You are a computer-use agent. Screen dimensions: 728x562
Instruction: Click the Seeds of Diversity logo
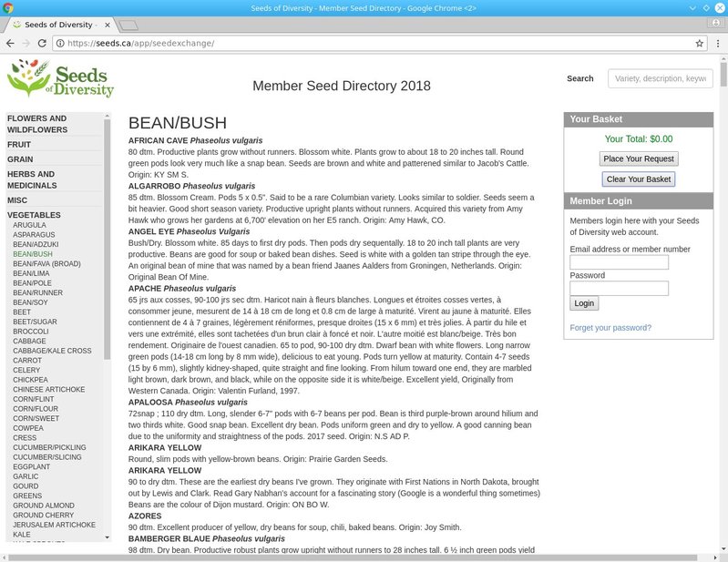pyautogui.click(x=60, y=78)
